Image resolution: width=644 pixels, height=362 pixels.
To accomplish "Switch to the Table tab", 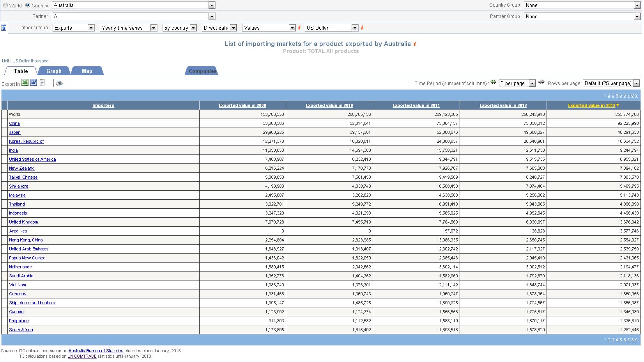I will pyautogui.click(x=21, y=71).
